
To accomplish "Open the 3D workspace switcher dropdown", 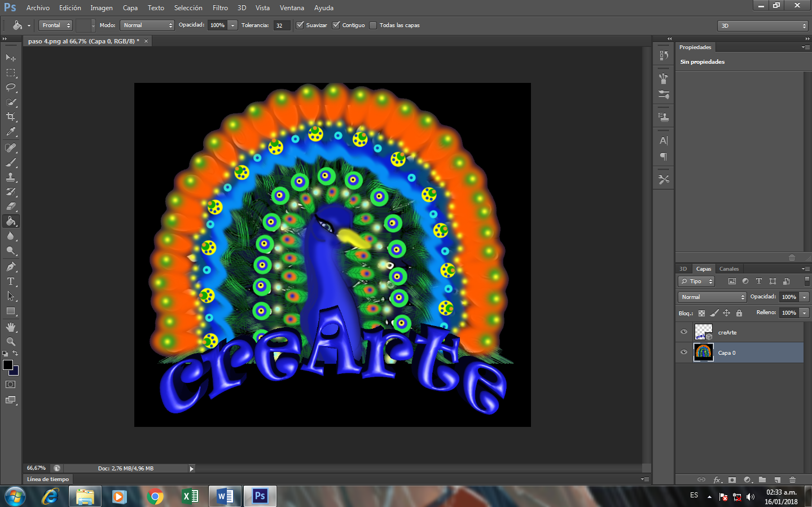I will (x=763, y=25).
